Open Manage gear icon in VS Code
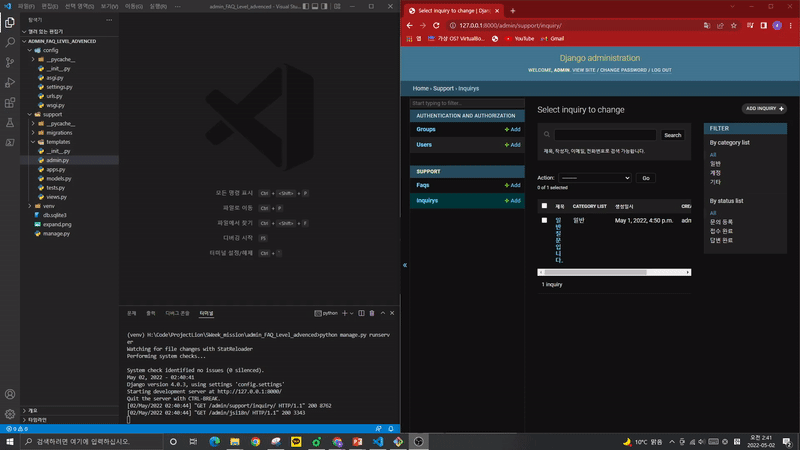This screenshot has width=800, height=450. coord(10,414)
